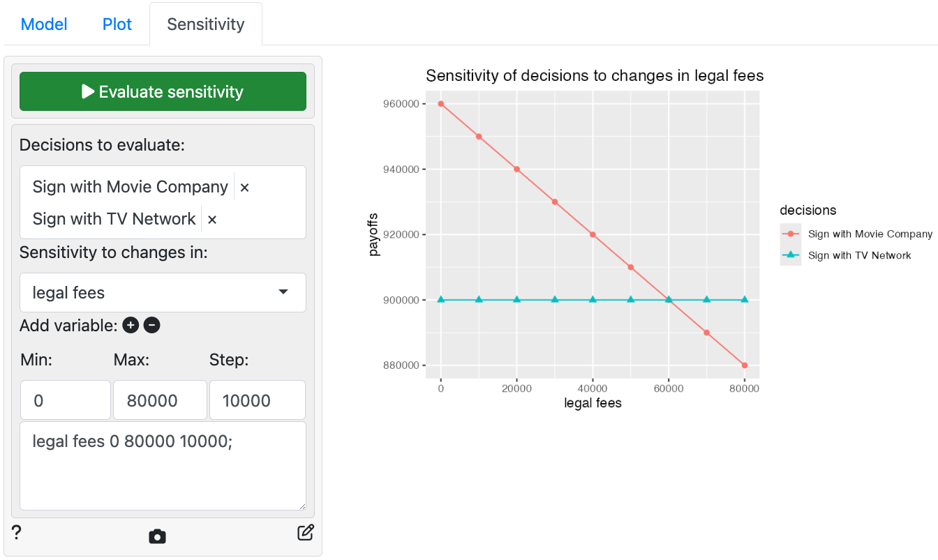Screen dimensions: 938x560
Task: Click inside the Decisions to evaluate box
Action: (x=265, y=220)
